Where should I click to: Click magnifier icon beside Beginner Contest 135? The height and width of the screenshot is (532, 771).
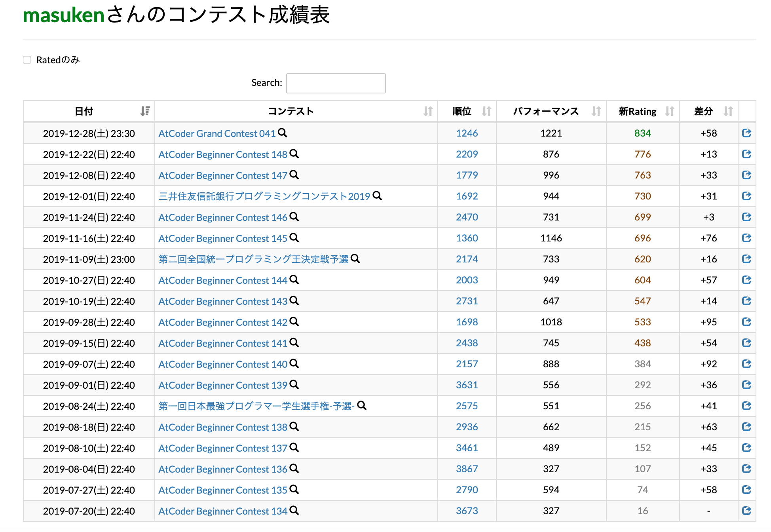tap(294, 489)
